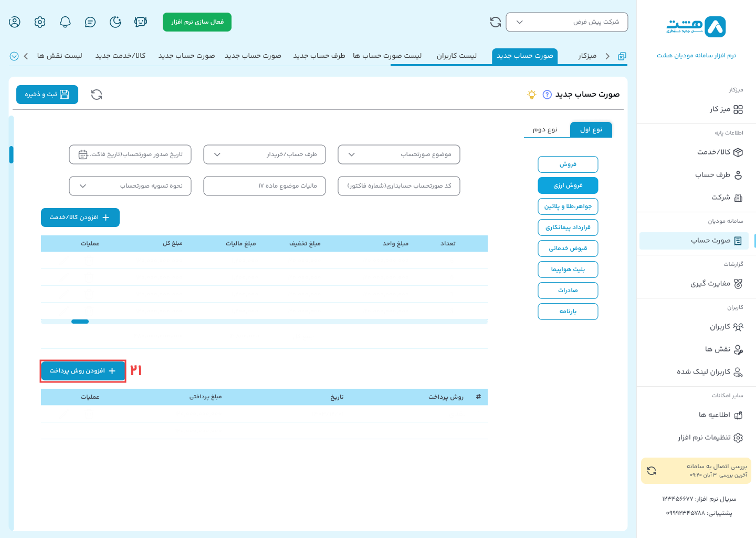This screenshot has width=756, height=538.
Task: Open the موضوع صورتحساب dropdown
Action: click(399, 154)
